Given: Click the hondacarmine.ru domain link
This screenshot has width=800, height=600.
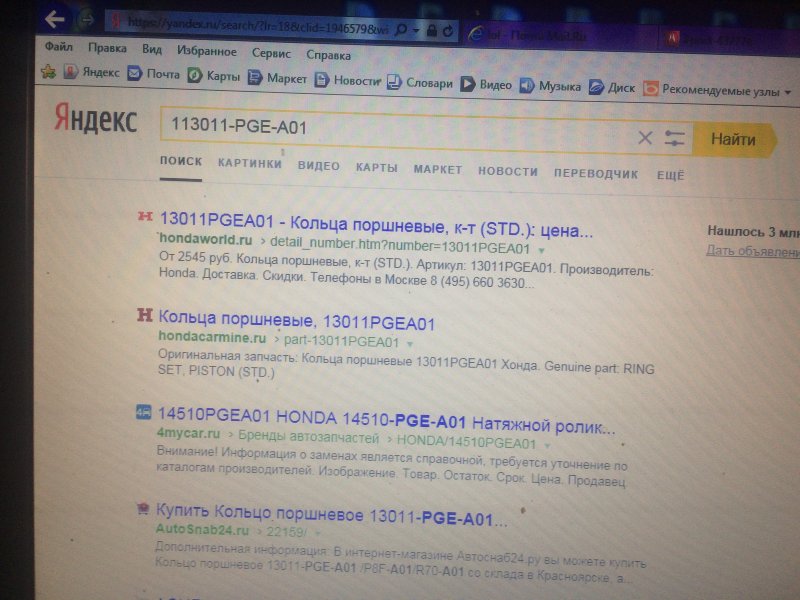Looking at the screenshot, I should tap(212, 337).
